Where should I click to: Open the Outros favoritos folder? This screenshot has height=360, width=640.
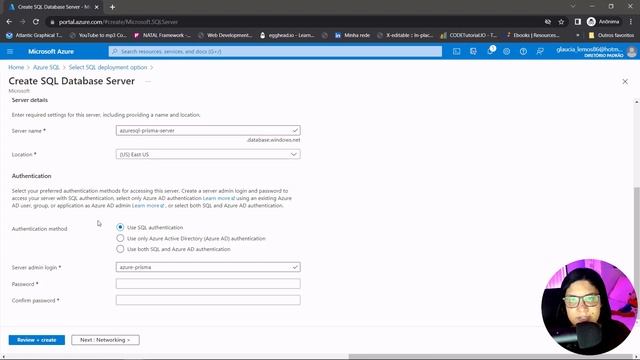point(611,36)
